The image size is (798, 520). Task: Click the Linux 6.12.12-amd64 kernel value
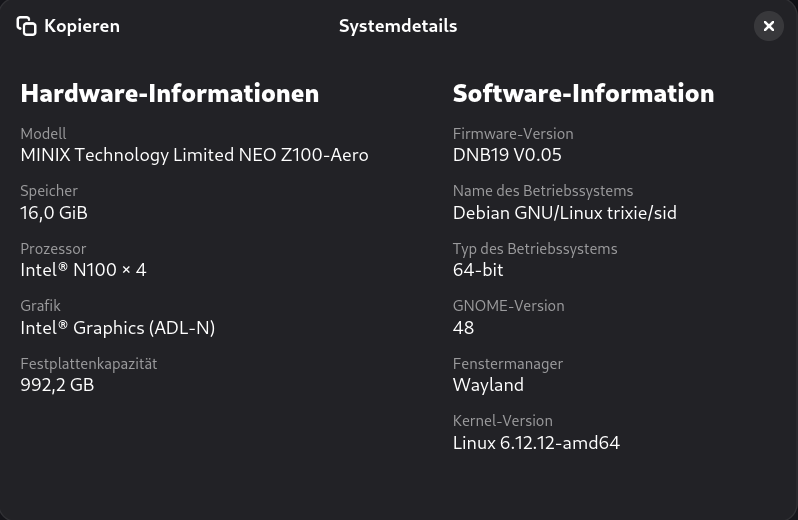536,442
